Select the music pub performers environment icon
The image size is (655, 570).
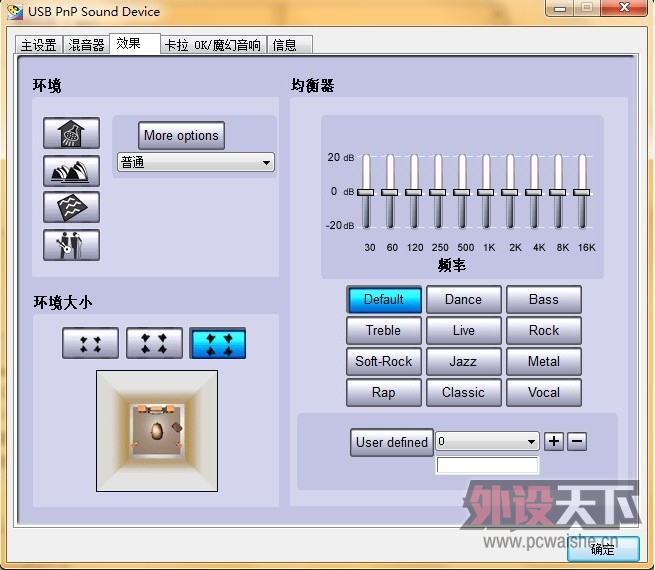(x=71, y=245)
